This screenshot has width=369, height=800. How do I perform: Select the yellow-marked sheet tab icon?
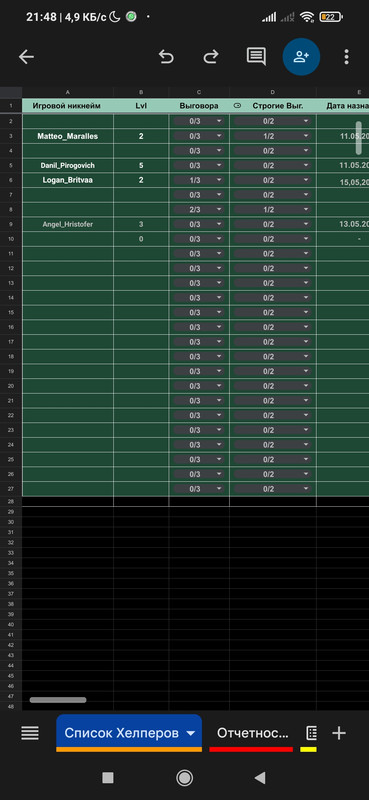tap(311, 733)
